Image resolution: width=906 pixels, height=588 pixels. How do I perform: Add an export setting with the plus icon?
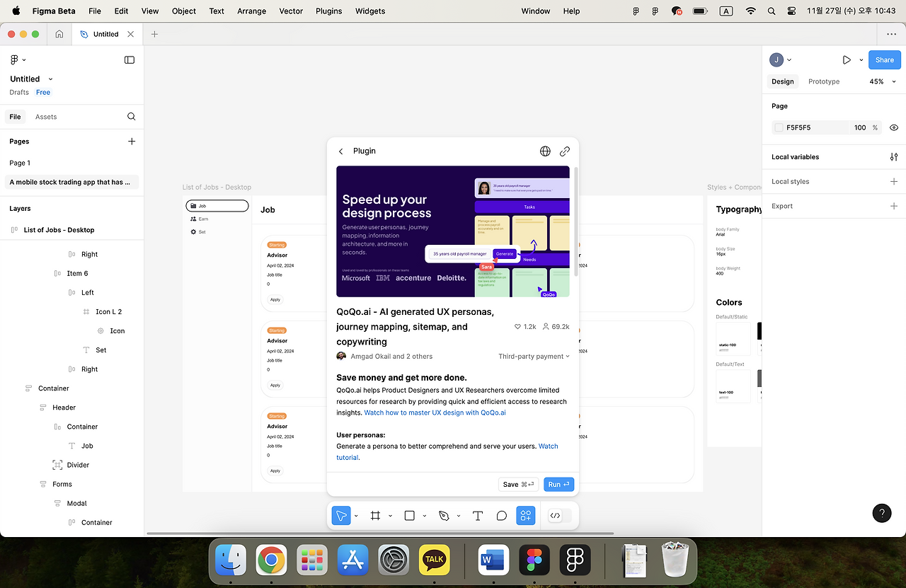894,207
